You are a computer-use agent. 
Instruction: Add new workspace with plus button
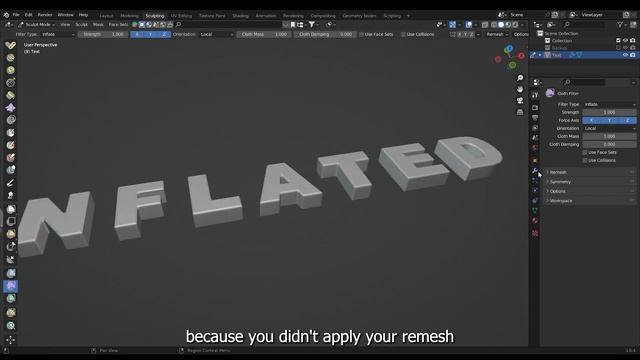408,16
